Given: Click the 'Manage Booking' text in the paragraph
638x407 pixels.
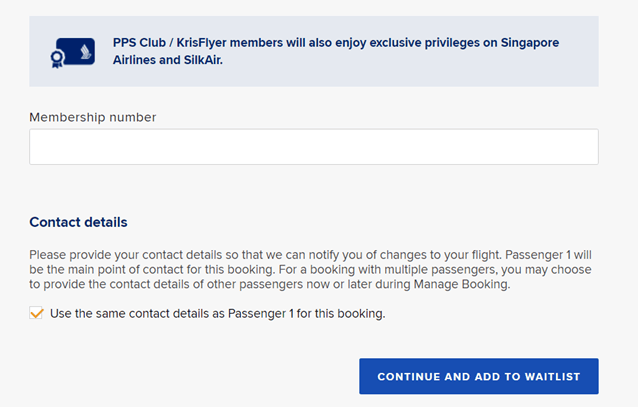Looking at the screenshot, I should point(463,284).
